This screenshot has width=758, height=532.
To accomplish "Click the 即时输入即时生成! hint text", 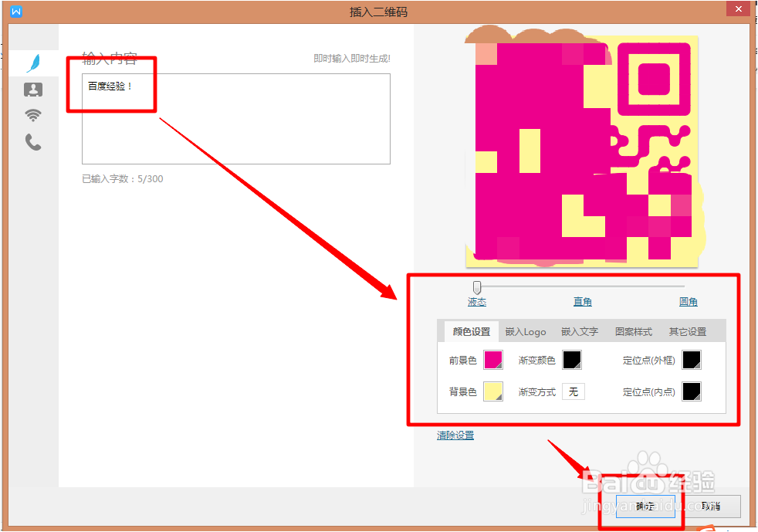I will pos(352,59).
